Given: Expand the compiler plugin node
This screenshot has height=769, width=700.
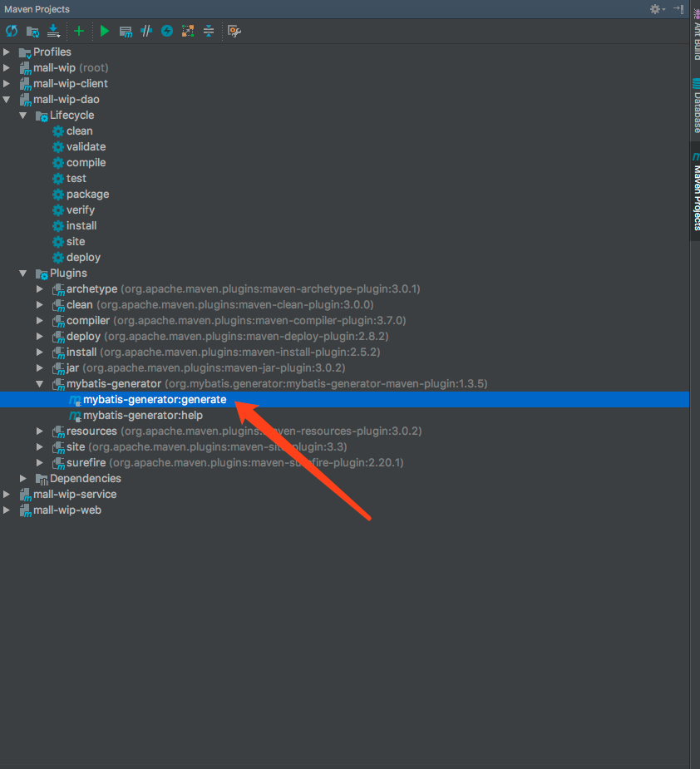Looking at the screenshot, I should click(40, 321).
